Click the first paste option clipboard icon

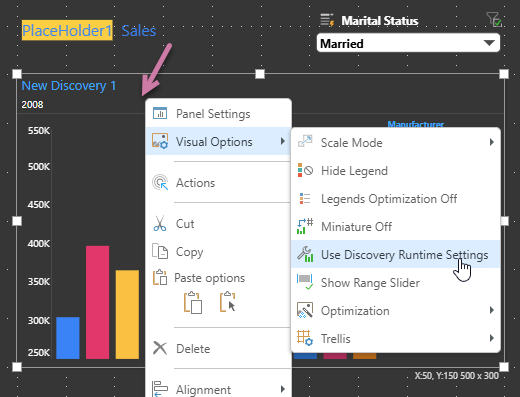click(193, 302)
